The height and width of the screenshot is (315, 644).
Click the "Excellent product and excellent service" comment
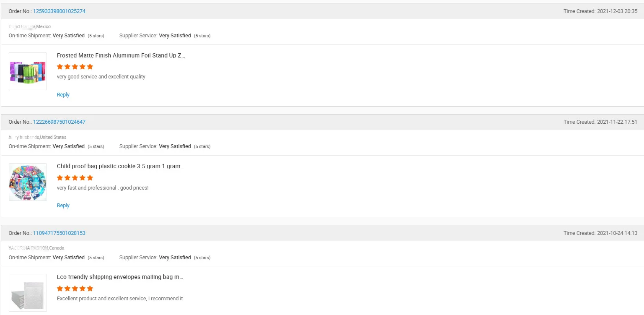[120, 299]
